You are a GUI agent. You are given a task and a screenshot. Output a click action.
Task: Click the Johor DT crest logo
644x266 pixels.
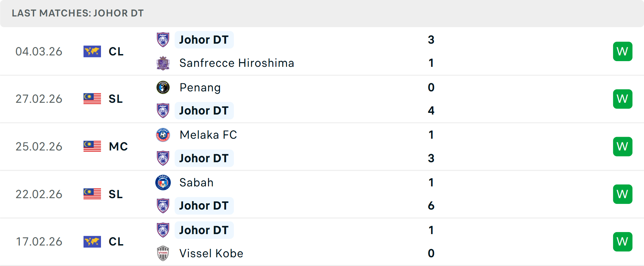tap(163, 39)
